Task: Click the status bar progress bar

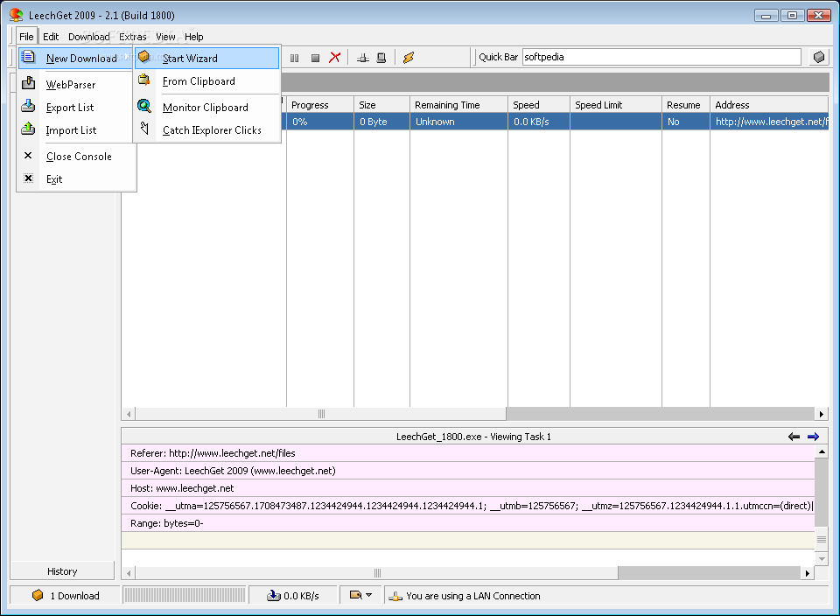Action: pyautogui.click(x=185, y=595)
